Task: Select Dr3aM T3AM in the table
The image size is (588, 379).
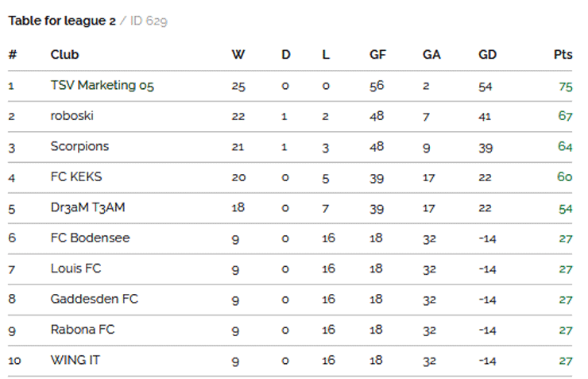Action: click(x=87, y=207)
